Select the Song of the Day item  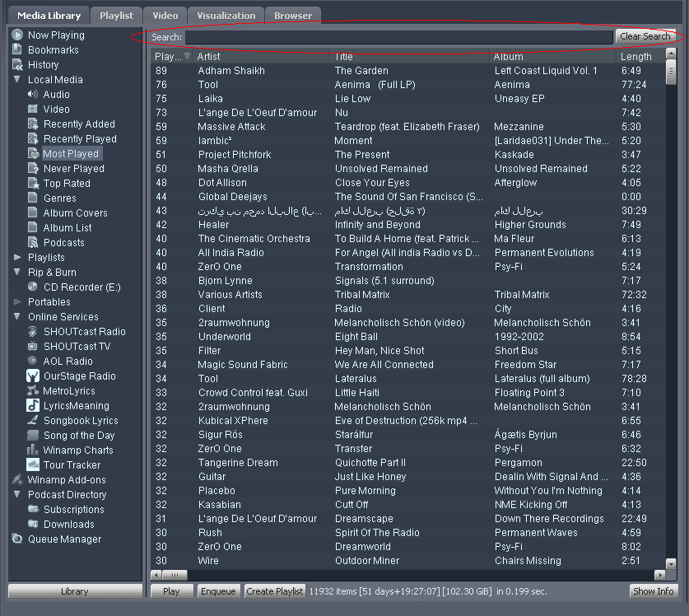point(79,436)
